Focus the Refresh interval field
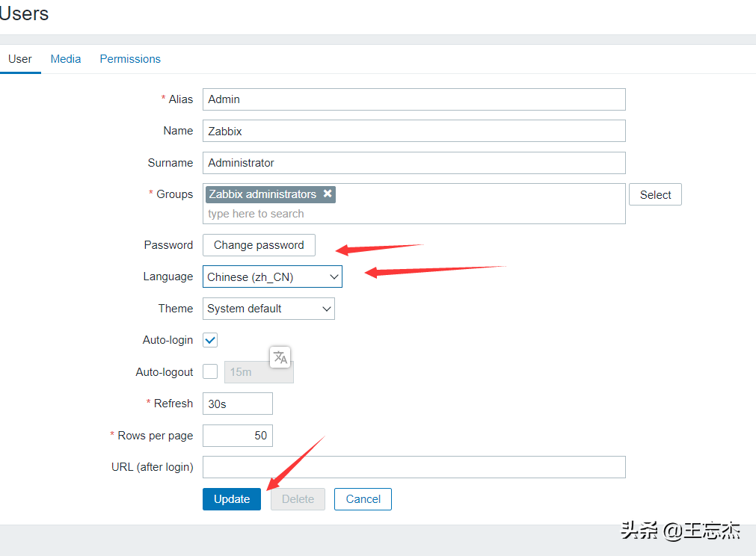This screenshot has width=756, height=556. [x=237, y=404]
